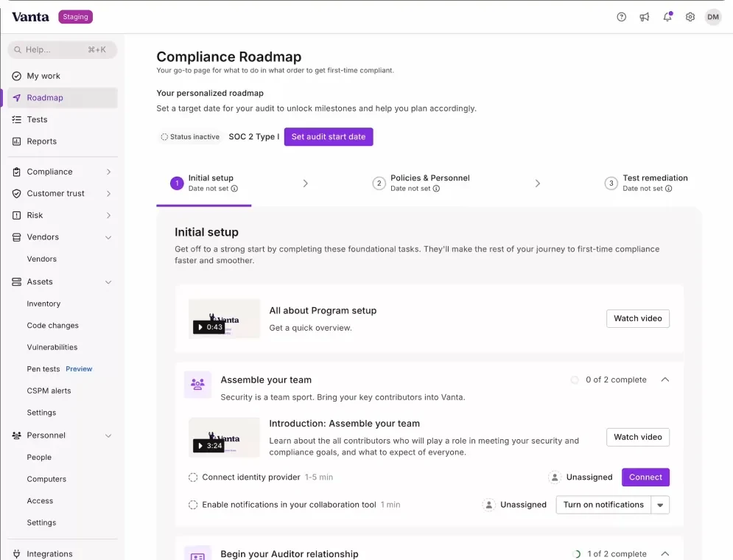Open CSPM alerts in sidebar
This screenshot has width=733, height=560.
click(49, 391)
